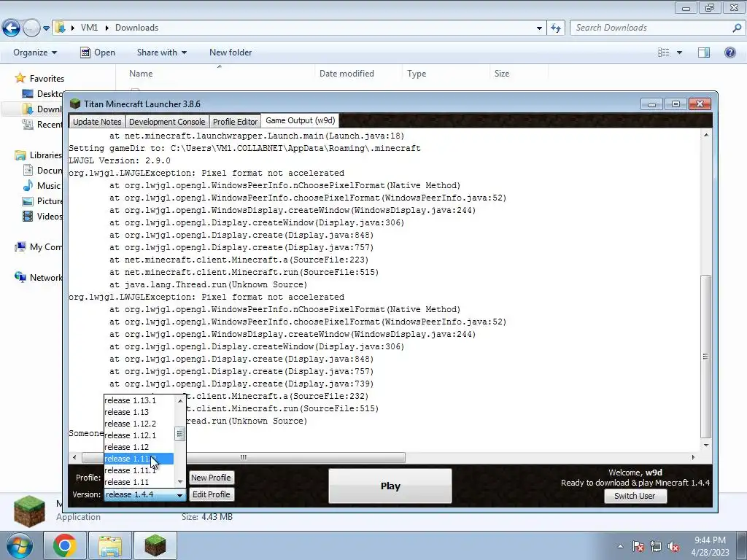This screenshot has height=560, width=747.
Task: Open Explorer help question mark icon
Action: click(x=729, y=52)
